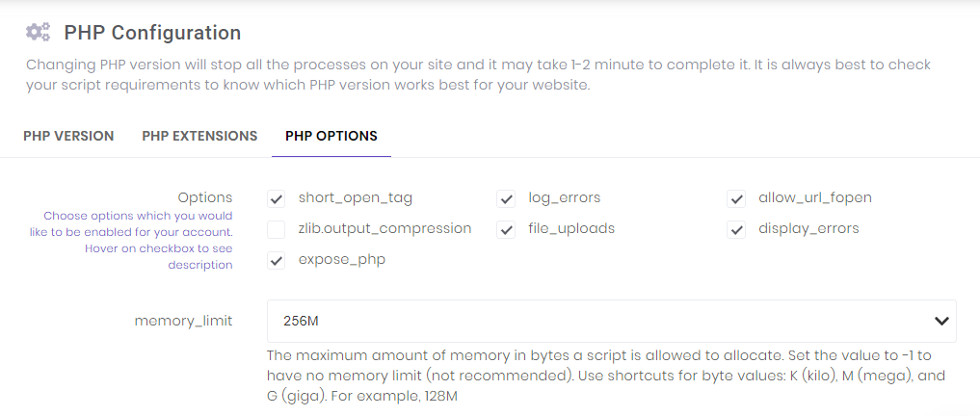Uncheck the short_open_tag checkbox
The image size is (980, 416).
click(x=277, y=198)
